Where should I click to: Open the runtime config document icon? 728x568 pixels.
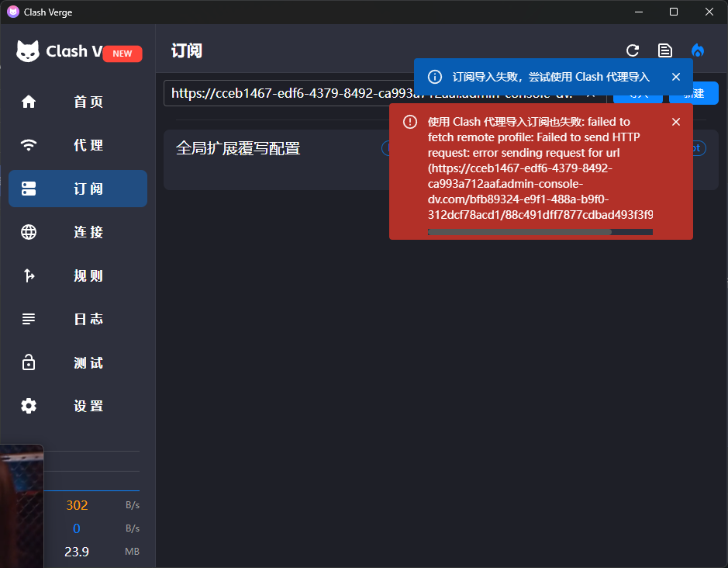[665, 50]
